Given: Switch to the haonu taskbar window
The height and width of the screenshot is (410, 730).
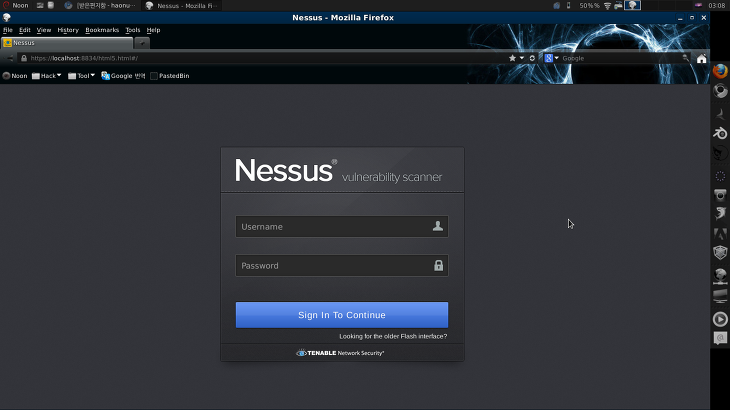Looking at the screenshot, I should [x=101, y=6].
